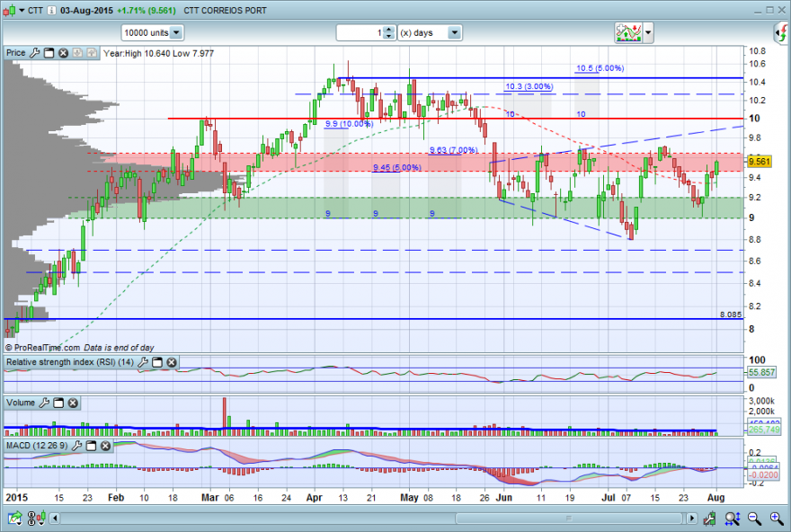
Task: Remove the MACD indicator panel
Action: tap(105, 446)
